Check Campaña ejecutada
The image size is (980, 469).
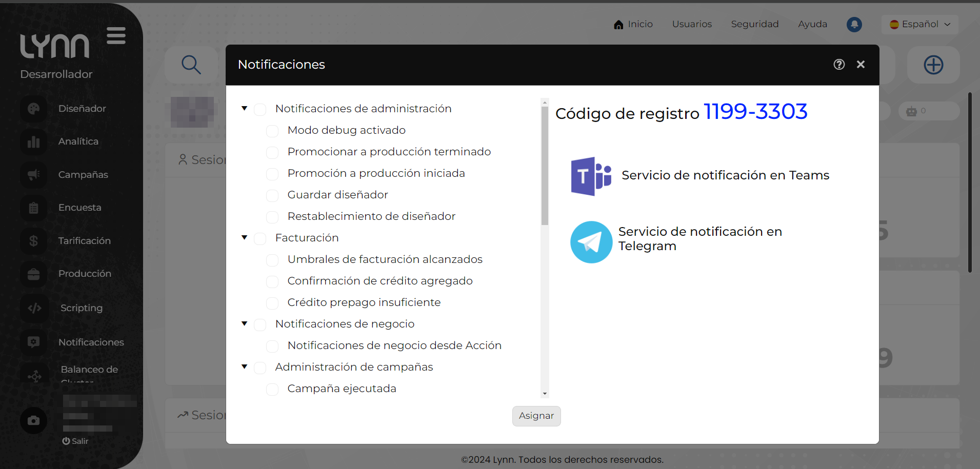tap(272, 389)
